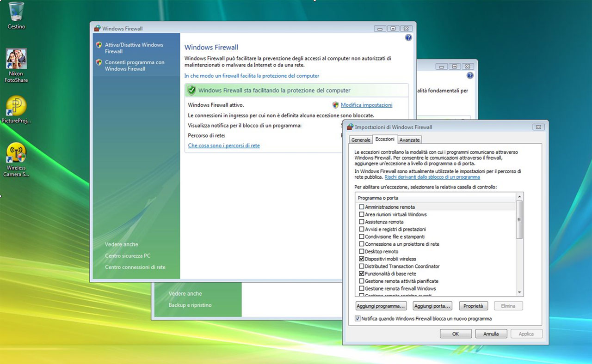Uncheck Dispositivi mobili wireless
This screenshot has height=364, width=592.
pos(362,259)
